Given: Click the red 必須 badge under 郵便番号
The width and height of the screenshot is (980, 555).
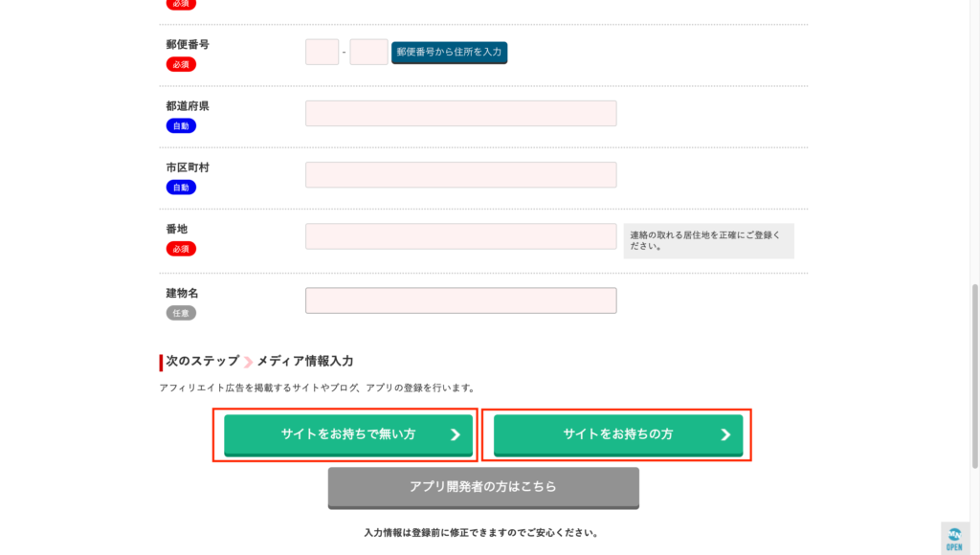Looking at the screenshot, I should click(181, 64).
